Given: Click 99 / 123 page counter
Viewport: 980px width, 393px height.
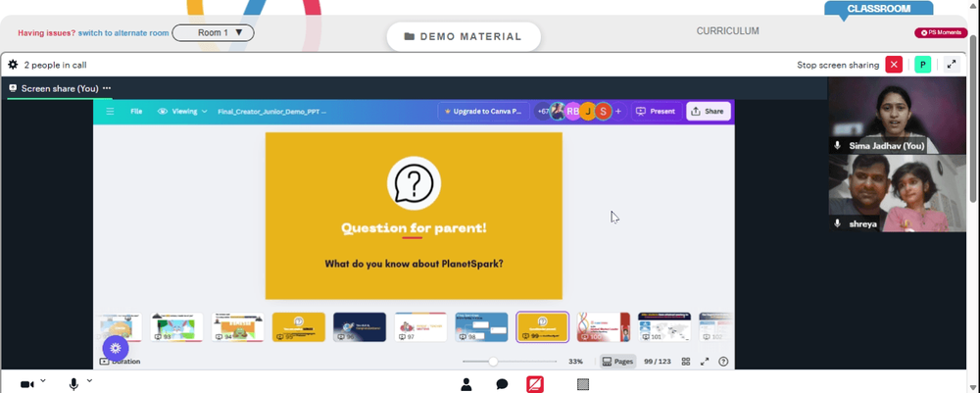Looking at the screenshot, I should point(657,361).
